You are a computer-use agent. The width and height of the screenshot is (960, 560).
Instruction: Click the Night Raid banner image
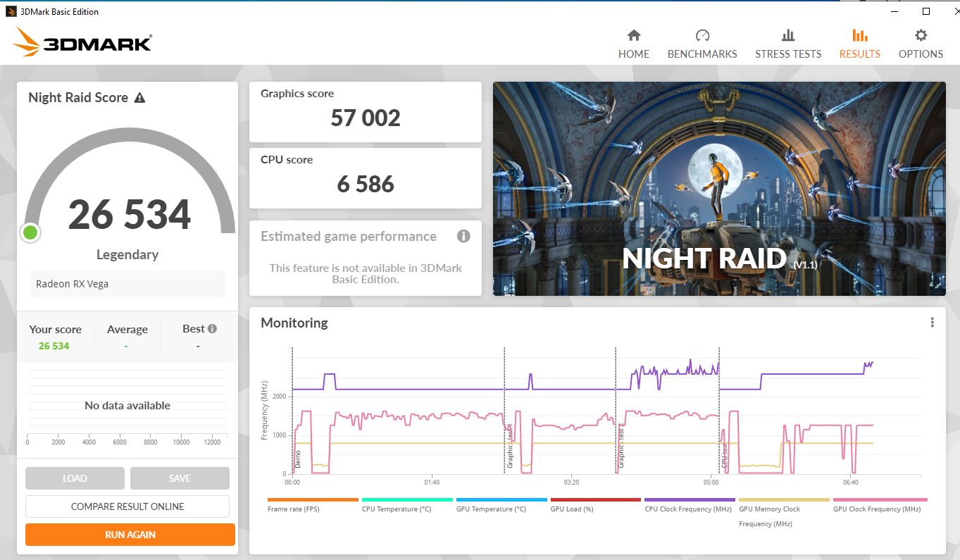pyautogui.click(x=719, y=189)
